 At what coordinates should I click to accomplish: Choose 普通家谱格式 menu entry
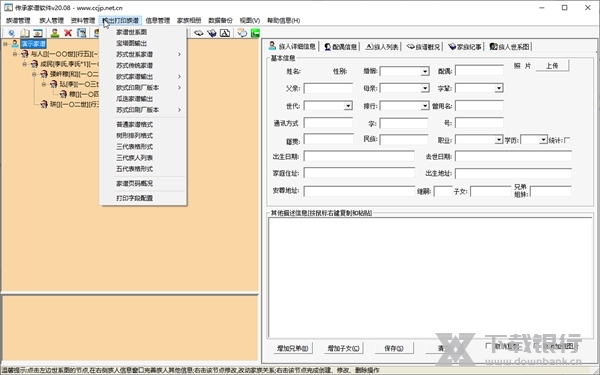pyautogui.click(x=143, y=124)
